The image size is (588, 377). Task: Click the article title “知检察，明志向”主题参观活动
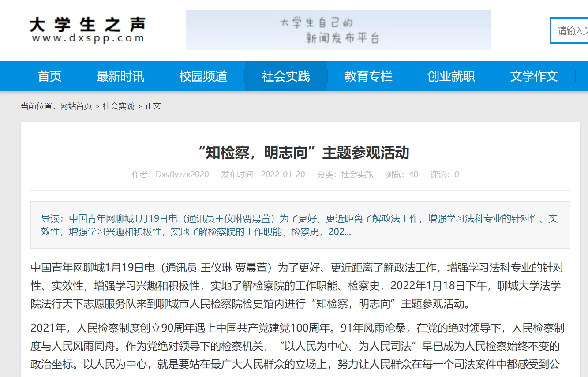[304, 153]
